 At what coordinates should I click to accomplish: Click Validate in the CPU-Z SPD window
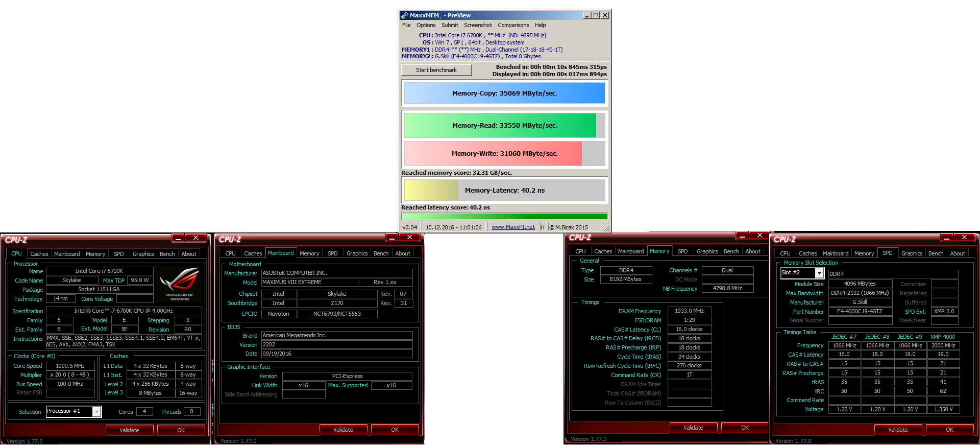coord(898,430)
